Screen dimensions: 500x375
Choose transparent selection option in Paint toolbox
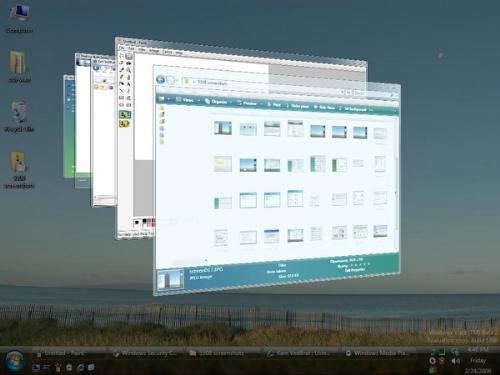[125, 124]
